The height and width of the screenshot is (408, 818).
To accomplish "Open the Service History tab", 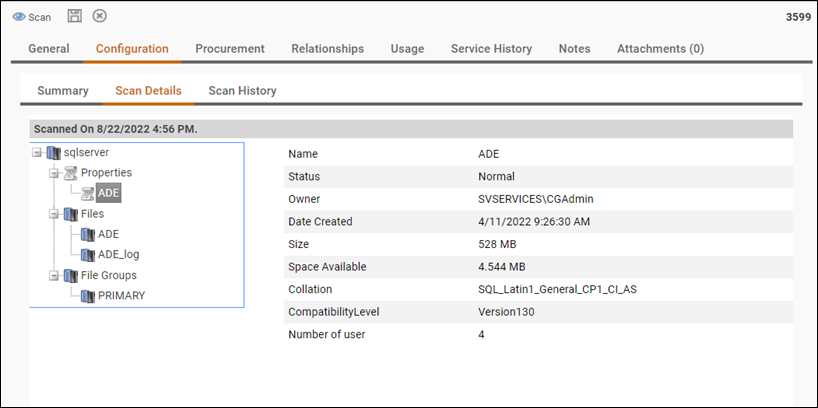I will (491, 48).
